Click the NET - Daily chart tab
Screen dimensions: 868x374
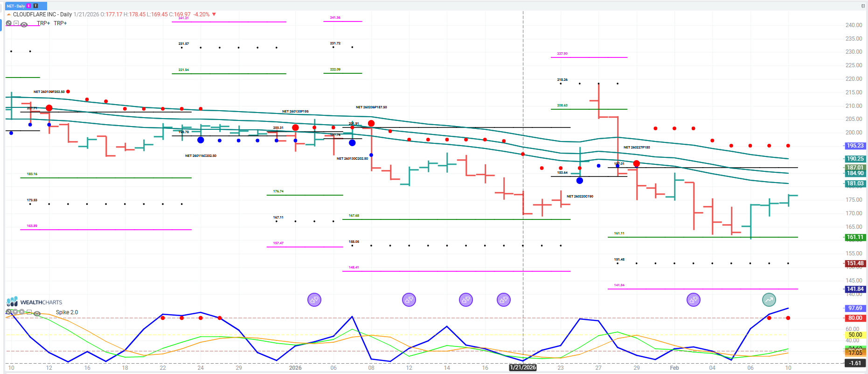[15, 6]
